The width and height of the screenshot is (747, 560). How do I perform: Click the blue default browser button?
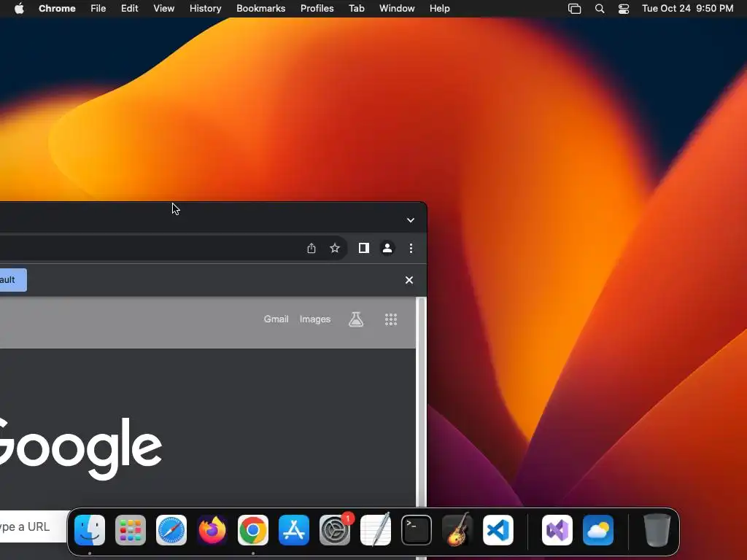click(x=13, y=280)
